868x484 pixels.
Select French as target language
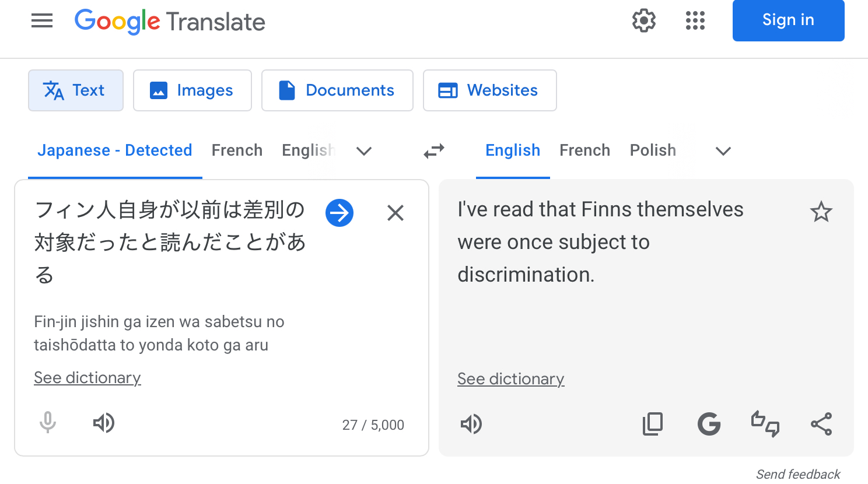pos(584,150)
